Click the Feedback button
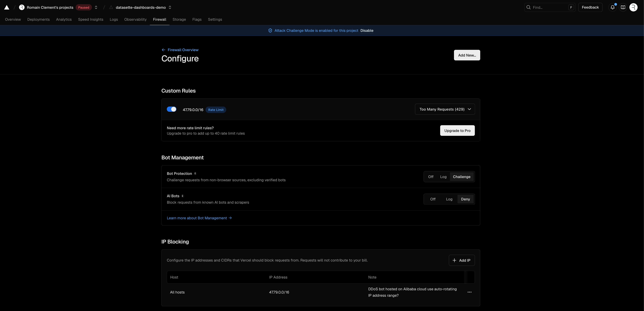 pos(590,8)
